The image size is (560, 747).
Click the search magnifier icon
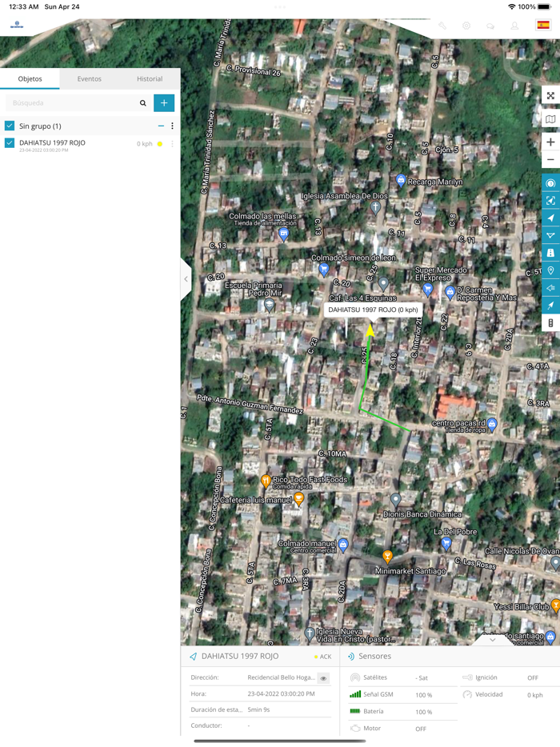(x=143, y=103)
